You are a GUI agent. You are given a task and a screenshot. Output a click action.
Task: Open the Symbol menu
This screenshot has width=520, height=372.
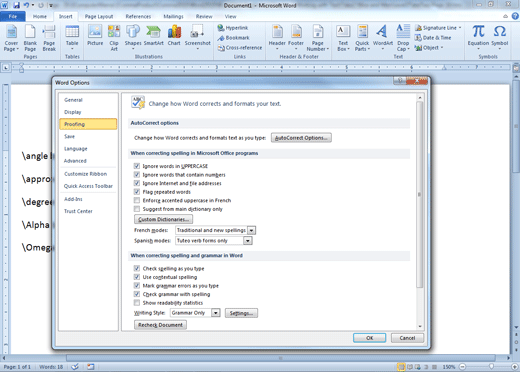499,37
